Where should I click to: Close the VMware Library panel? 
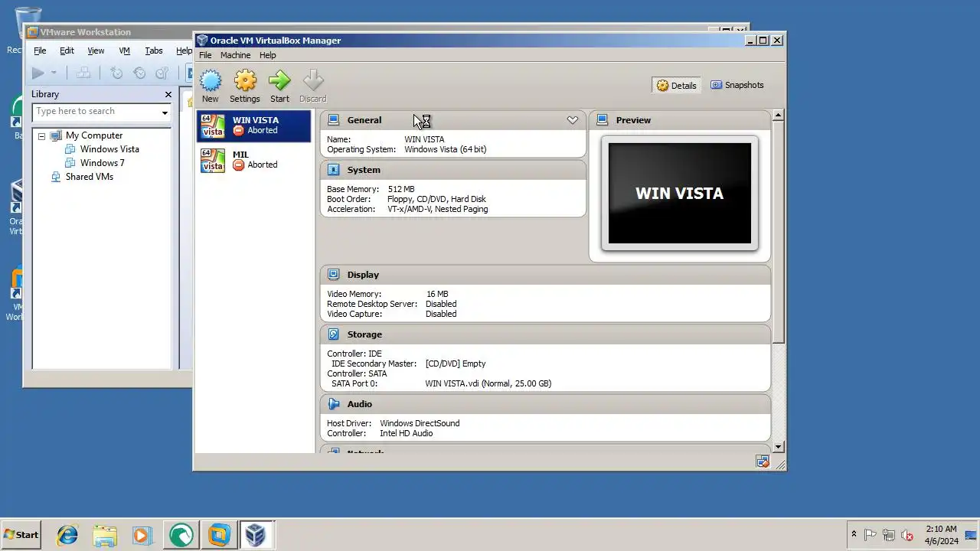coord(168,94)
